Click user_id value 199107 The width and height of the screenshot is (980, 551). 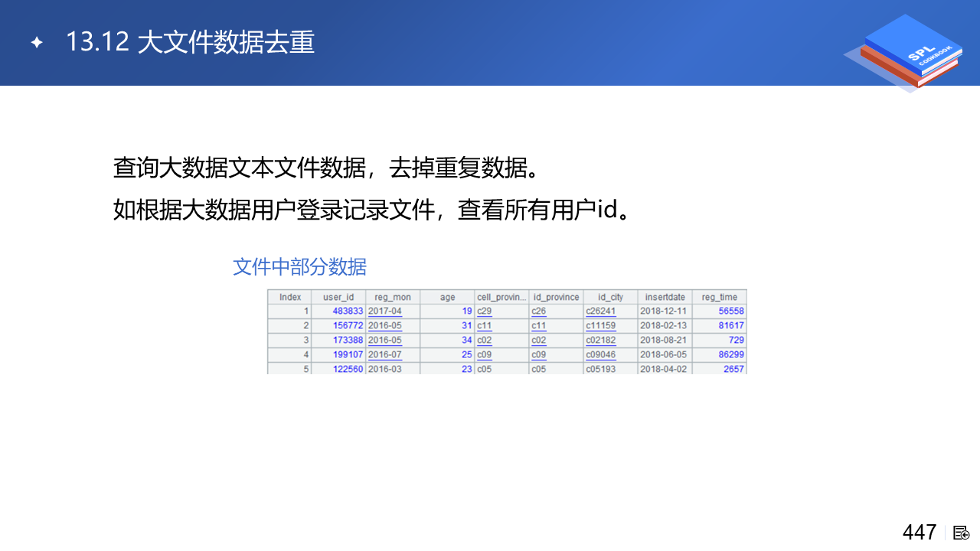[348, 355]
